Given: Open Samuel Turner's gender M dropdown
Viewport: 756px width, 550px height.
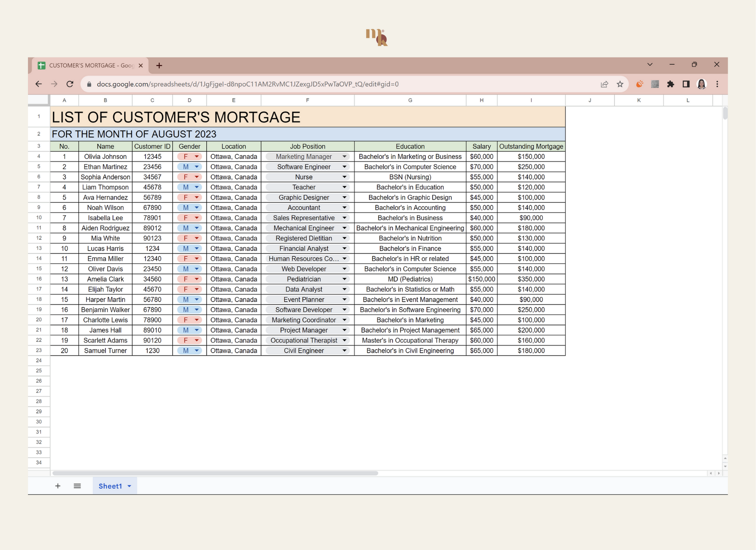Looking at the screenshot, I should pos(190,351).
